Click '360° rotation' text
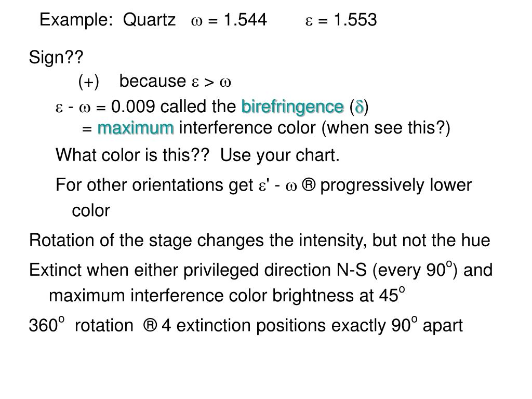 pos(81,325)
